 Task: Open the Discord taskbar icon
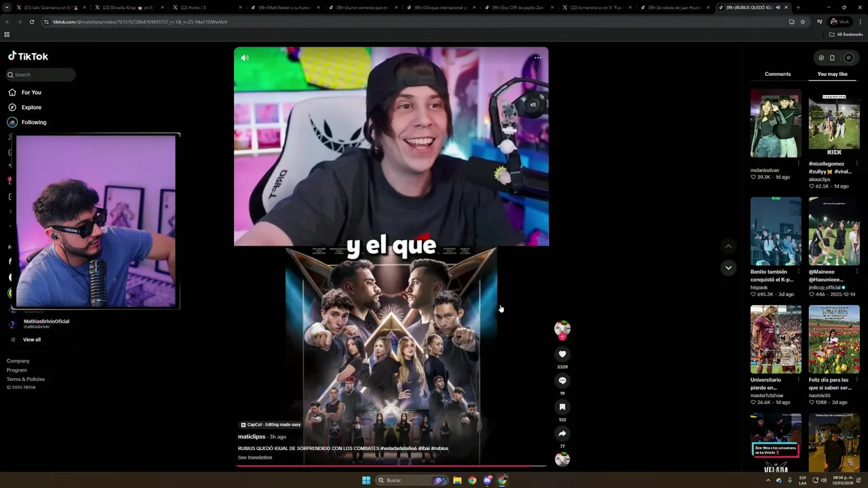(x=488, y=480)
